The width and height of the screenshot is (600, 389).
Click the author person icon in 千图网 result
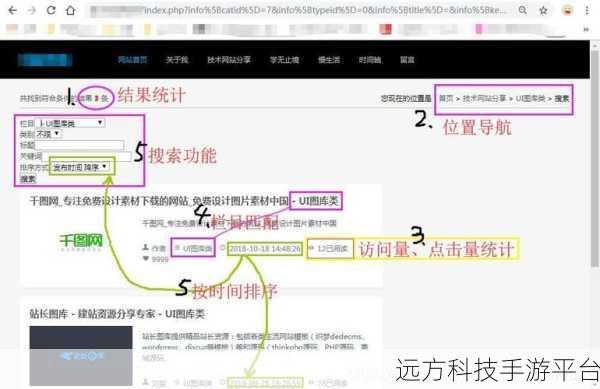[x=145, y=248]
